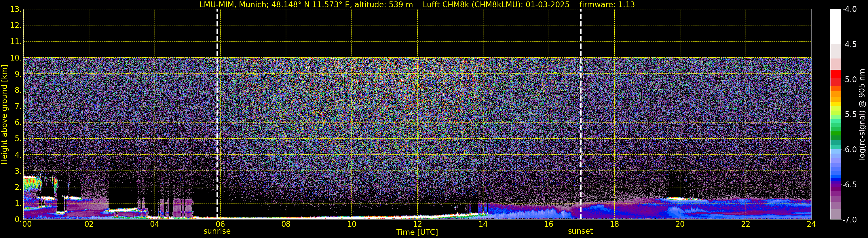Click the 'sunset' label below the axis

pyautogui.click(x=580, y=231)
